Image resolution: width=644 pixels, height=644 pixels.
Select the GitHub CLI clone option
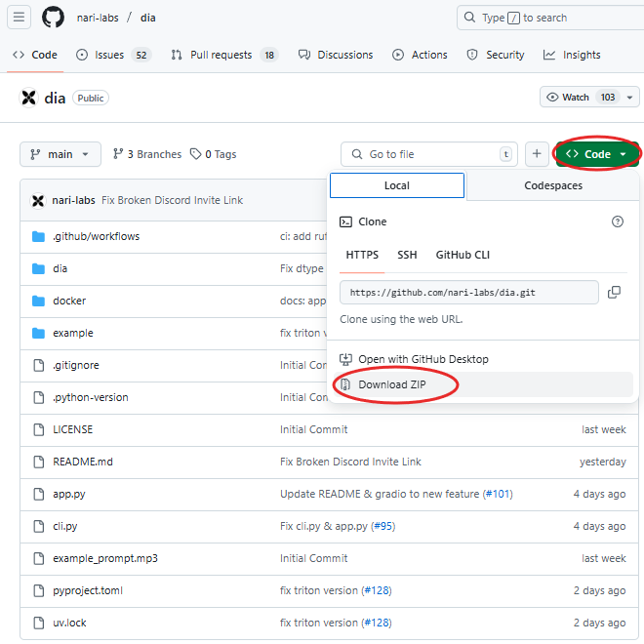click(x=463, y=255)
